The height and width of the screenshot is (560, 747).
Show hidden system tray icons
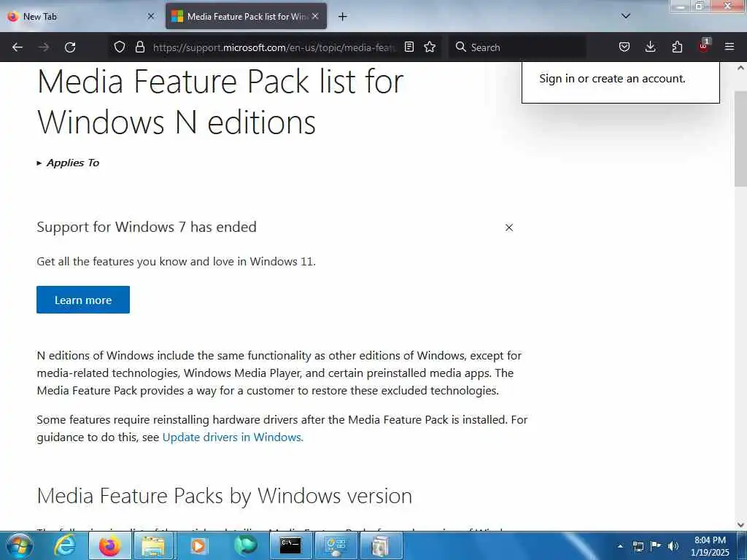point(620,546)
